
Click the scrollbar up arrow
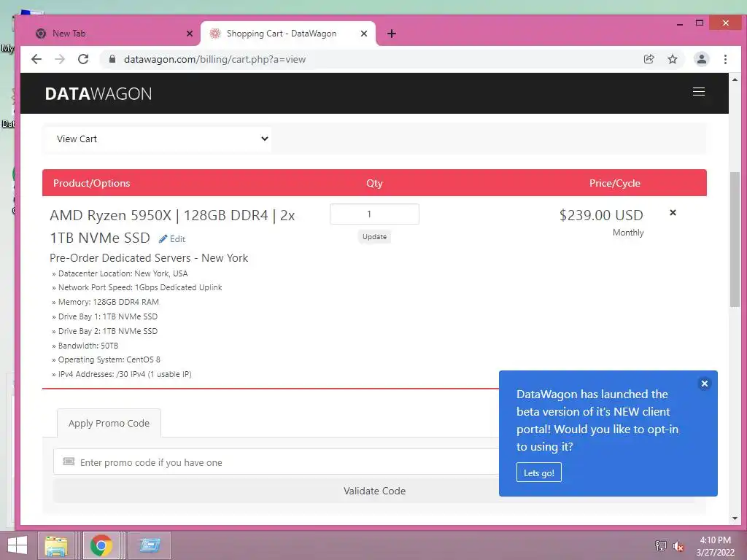(x=735, y=79)
